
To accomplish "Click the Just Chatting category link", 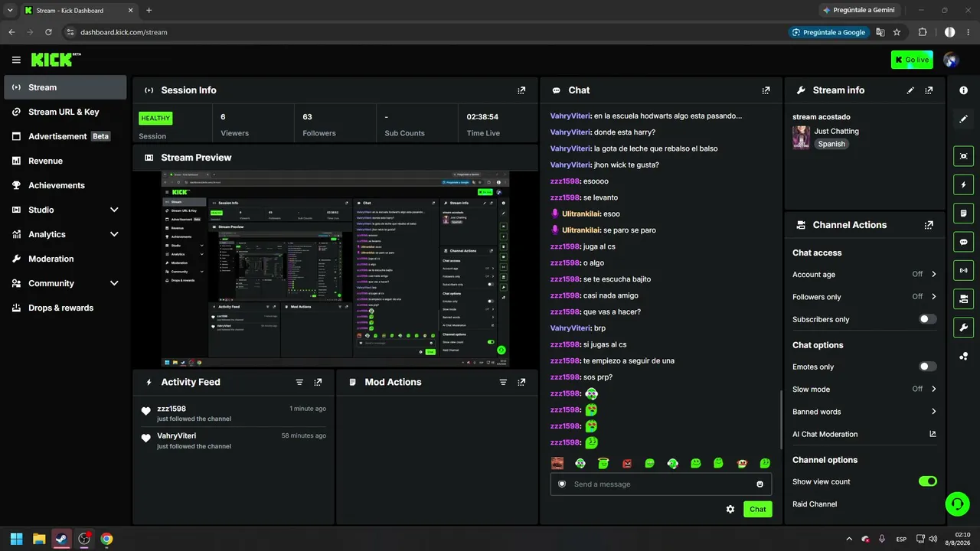I will [x=837, y=131].
